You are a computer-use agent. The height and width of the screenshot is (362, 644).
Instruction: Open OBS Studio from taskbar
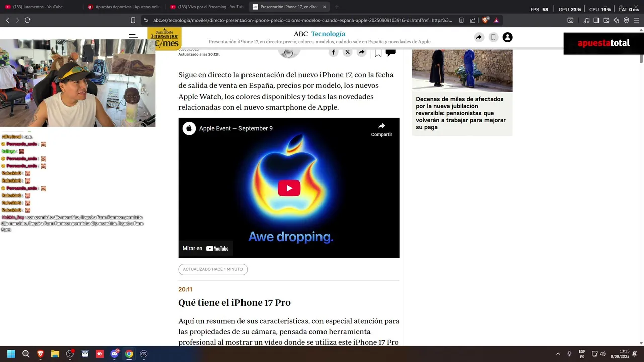(70, 354)
